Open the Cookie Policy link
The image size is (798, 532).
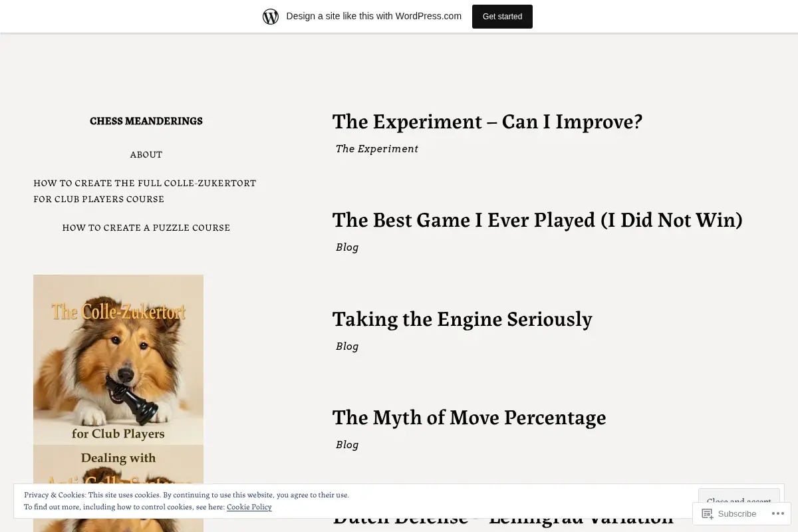(249, 507)
